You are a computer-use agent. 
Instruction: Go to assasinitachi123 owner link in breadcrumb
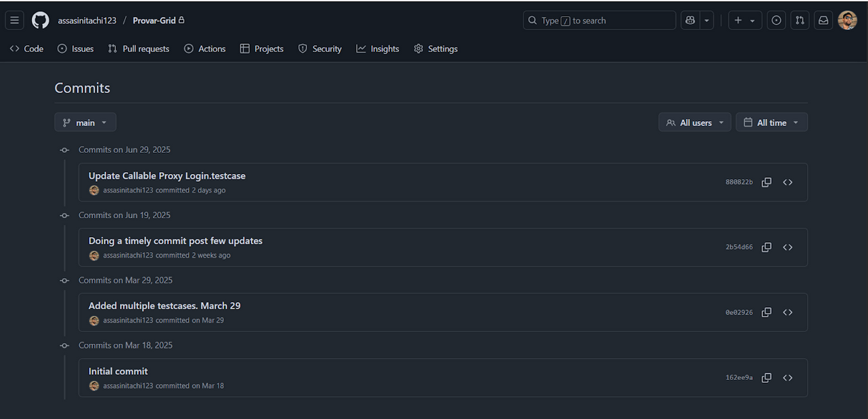(x=87, y=21)
